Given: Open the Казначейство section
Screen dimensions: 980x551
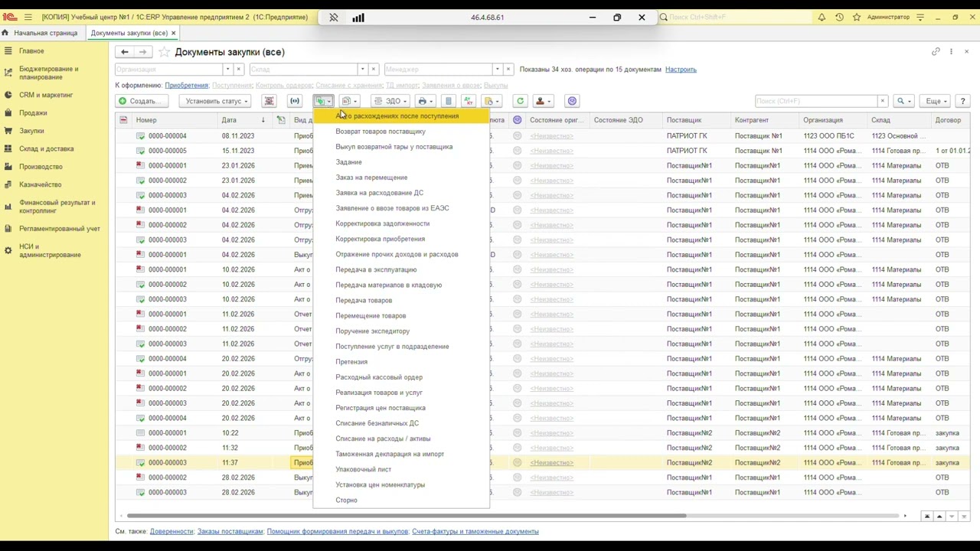Looking at the screenshot, I should [x=40, y=184].
